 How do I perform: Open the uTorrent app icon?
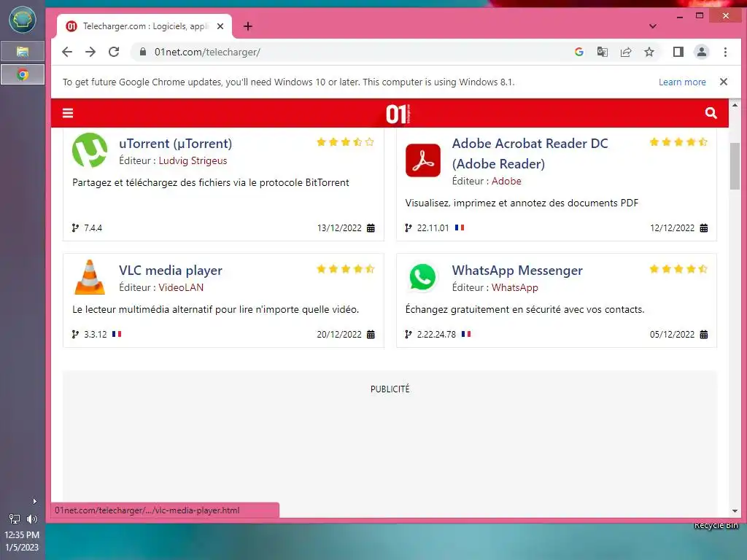90,150
